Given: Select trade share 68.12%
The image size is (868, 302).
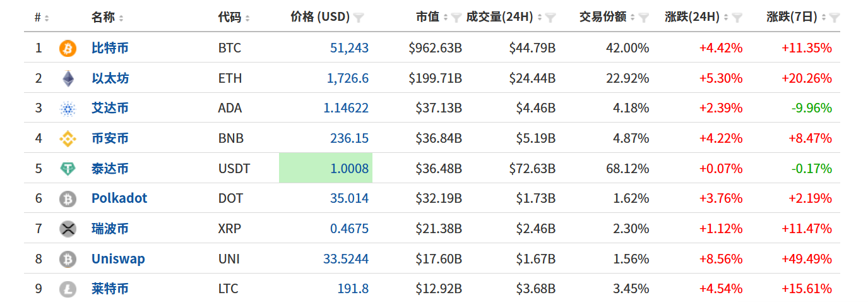Looking at the screenshot, I should [627, 169].
